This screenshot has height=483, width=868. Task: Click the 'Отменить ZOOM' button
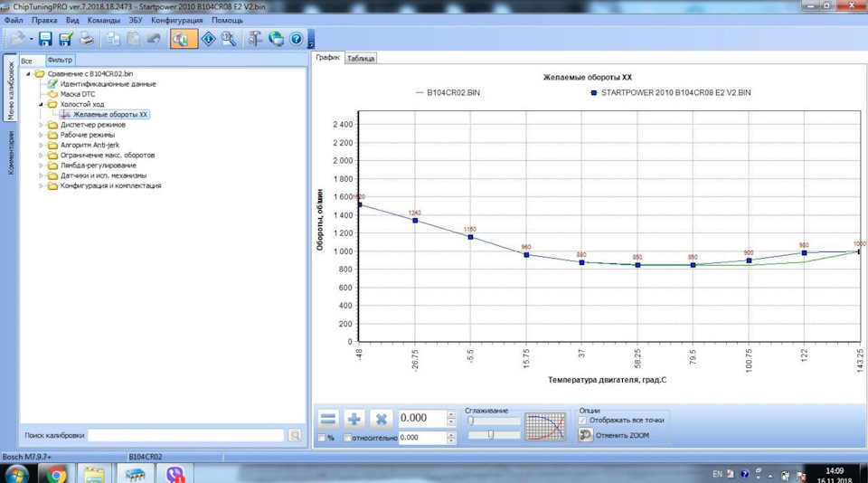tap(615, 435)
